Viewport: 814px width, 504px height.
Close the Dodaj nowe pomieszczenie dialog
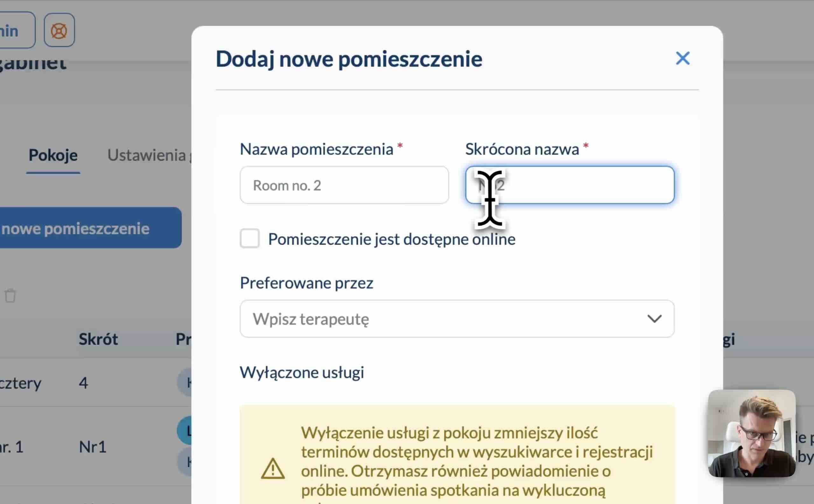[x=682, y=58]
